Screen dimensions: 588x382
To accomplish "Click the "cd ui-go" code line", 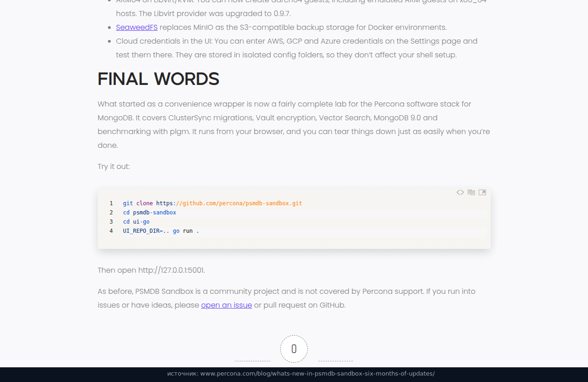I will 136,221.
